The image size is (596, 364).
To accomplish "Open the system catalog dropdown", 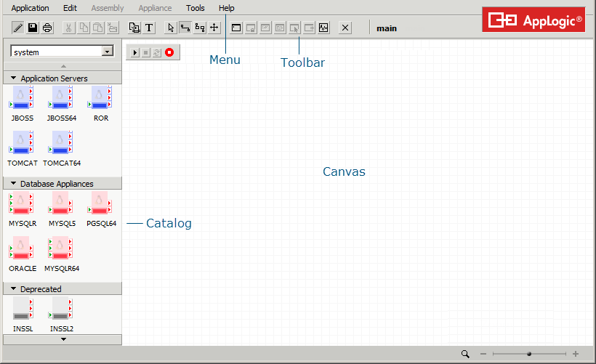I will pyautogui.click(x=108, y=52).
